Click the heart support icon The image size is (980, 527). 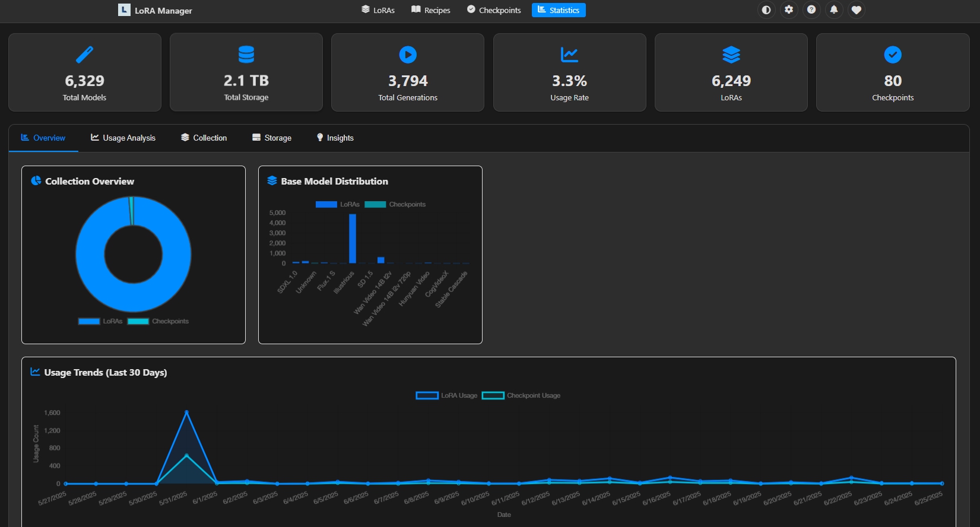point(857,10)
